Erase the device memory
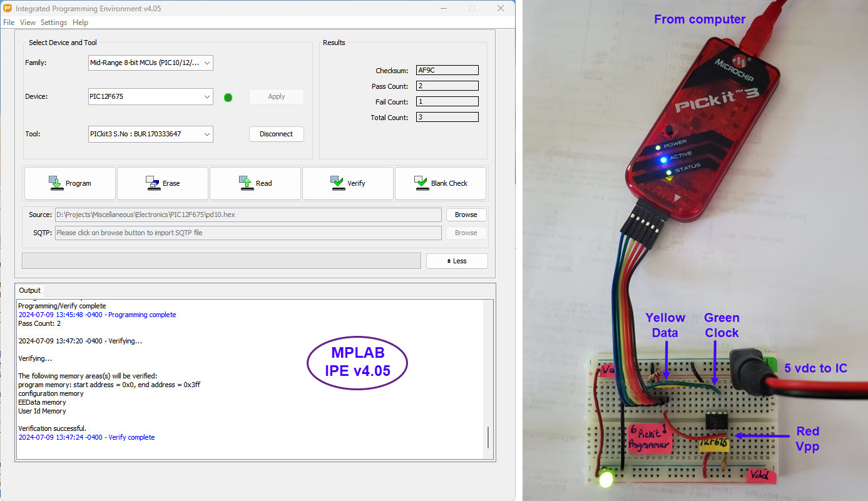This screenshot has width=868, height=501. click(162, 183)
